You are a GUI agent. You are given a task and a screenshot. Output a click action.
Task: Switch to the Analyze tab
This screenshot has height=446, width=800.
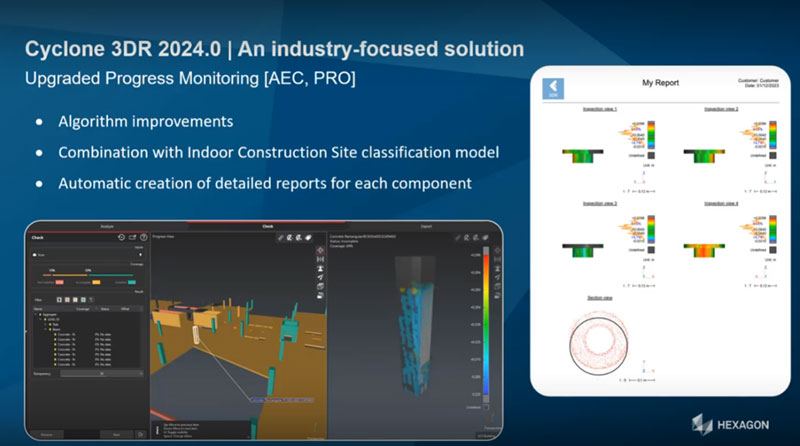point(107,226)
